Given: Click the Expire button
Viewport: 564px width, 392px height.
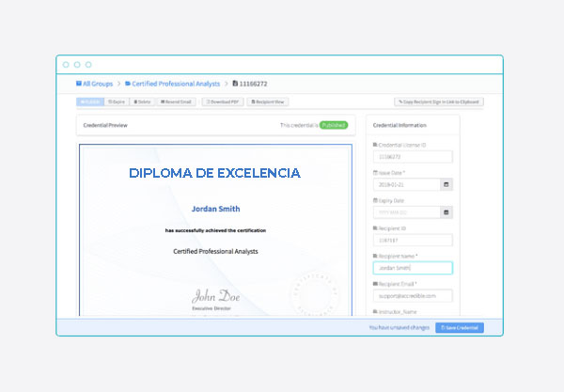Looking at the screenshot, I should [x=117, y=102].
